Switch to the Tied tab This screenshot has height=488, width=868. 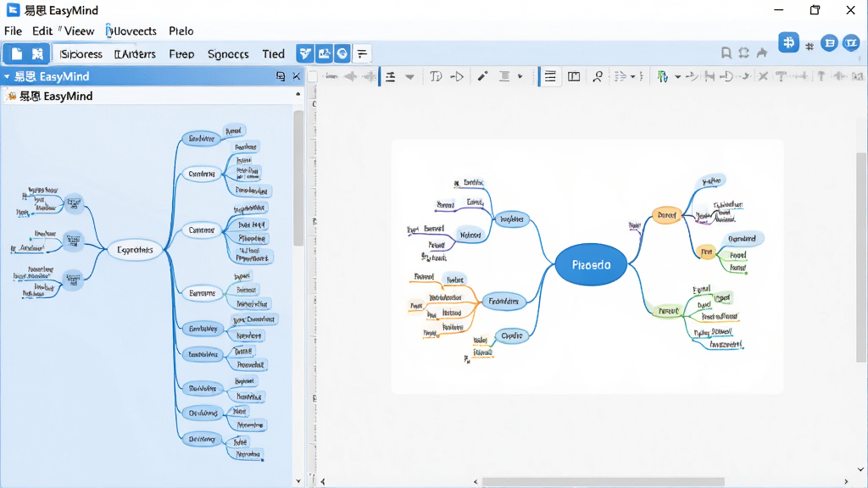(x=274, y=54)
